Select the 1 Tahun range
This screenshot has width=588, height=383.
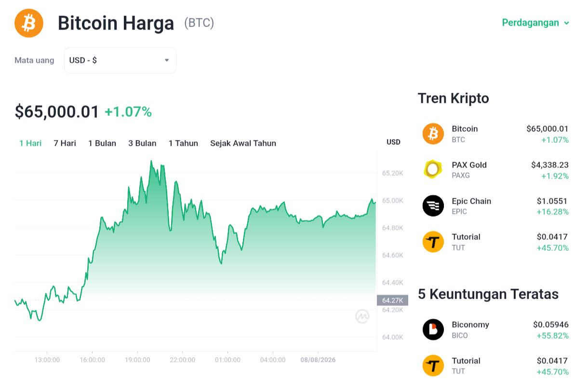(x=183, y=143)
